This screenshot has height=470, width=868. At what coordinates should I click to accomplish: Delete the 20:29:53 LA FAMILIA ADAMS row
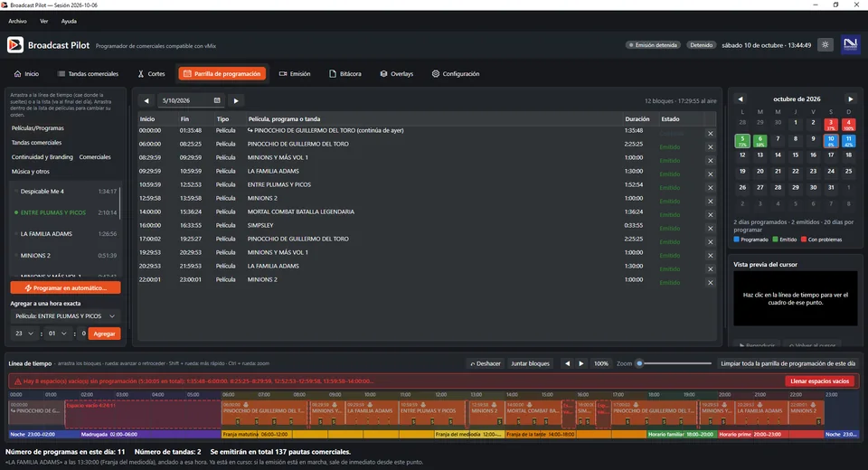click(711, 269)
